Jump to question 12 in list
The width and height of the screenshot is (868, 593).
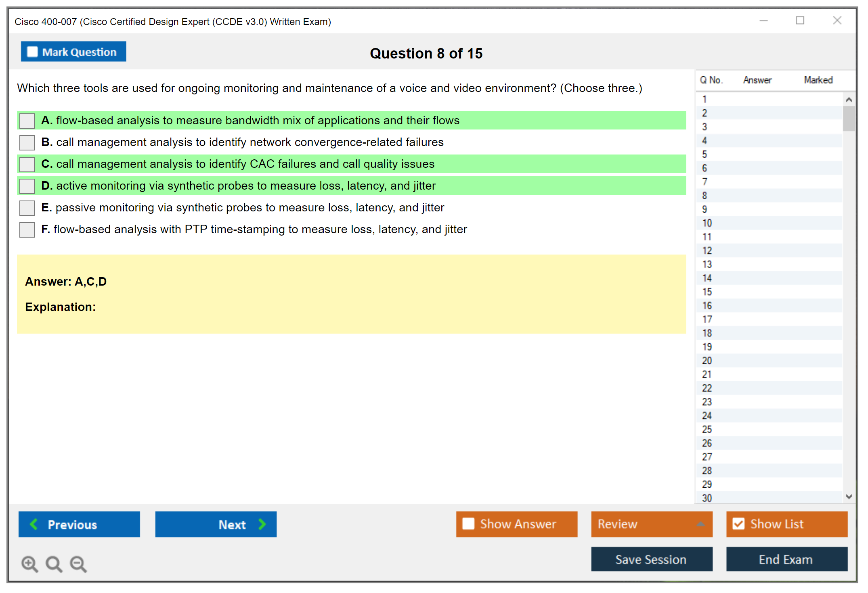click(x=707, y=251)
